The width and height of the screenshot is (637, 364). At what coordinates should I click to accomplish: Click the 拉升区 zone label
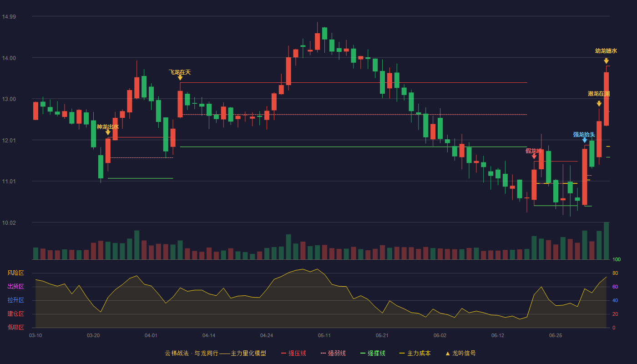[x=15, y=300]
